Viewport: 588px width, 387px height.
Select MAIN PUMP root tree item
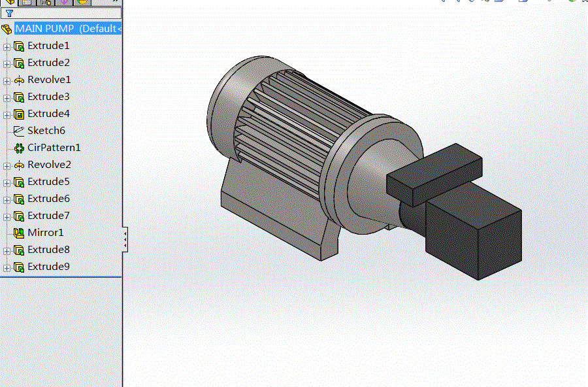[65, 29]
